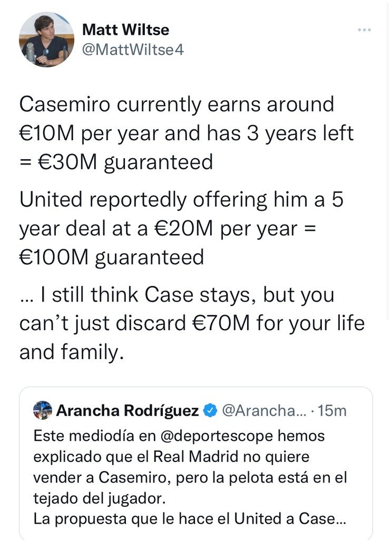
Task: Tap the "€100M guaranteed" text
Action: pyautogui.click(x=111, y=257)
